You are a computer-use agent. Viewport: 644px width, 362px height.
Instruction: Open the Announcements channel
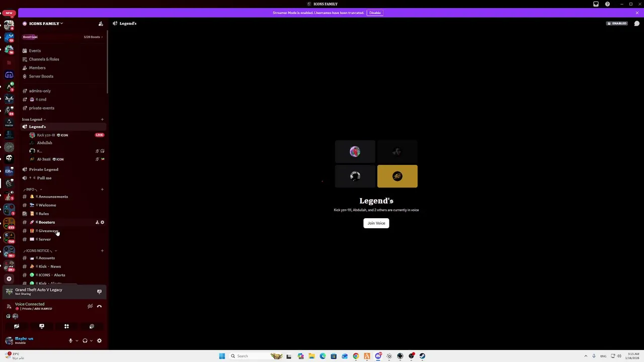coord(63,197)
